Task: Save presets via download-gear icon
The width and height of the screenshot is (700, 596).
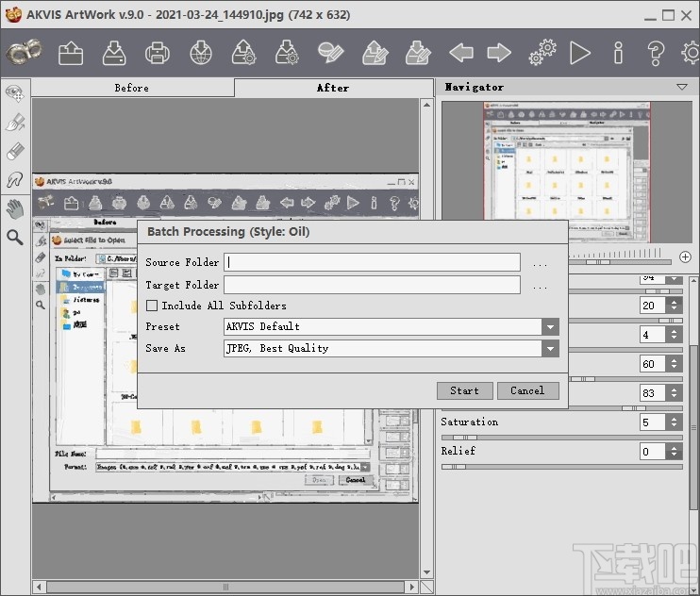Action: pyautogui.click(x=287, y=53)
